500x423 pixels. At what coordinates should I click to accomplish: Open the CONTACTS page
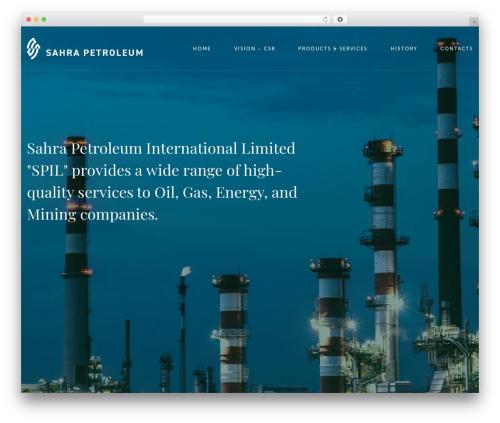[x=456, y=49]
